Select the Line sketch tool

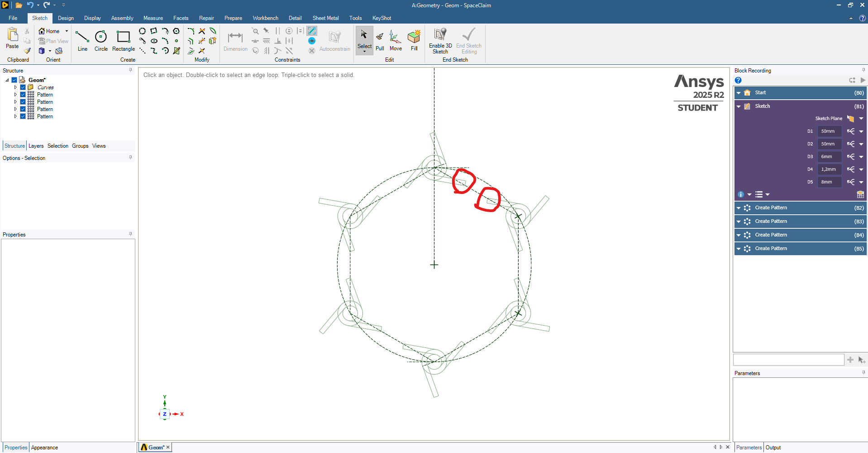point(82,41)
